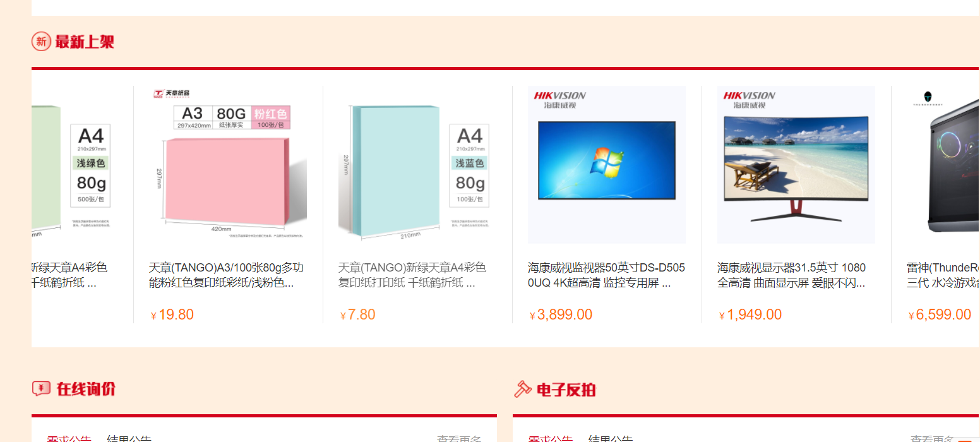
Task: Click 查看更多 in the 在线询价 section
Action: click(459, 439)
